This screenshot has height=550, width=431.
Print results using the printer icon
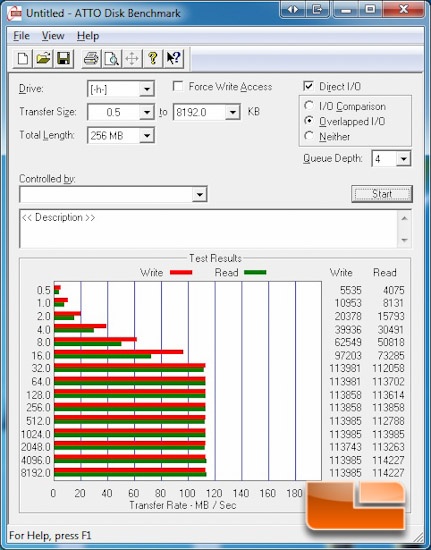coord(91,59)
